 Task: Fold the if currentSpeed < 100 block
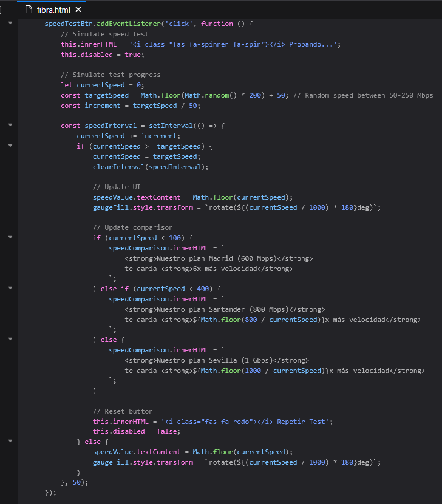pyautogui.click(x=10, y=237)
